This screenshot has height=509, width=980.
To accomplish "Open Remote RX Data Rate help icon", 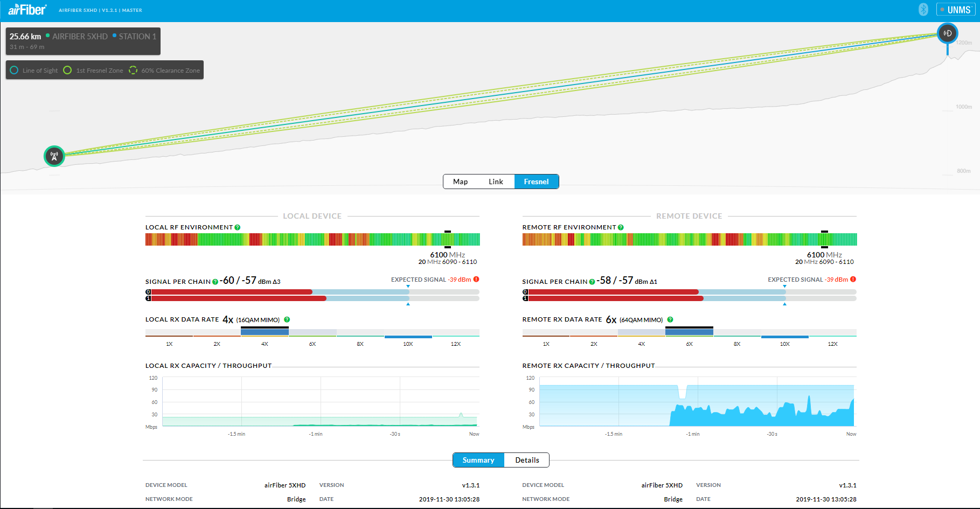I will click(670, 319).
